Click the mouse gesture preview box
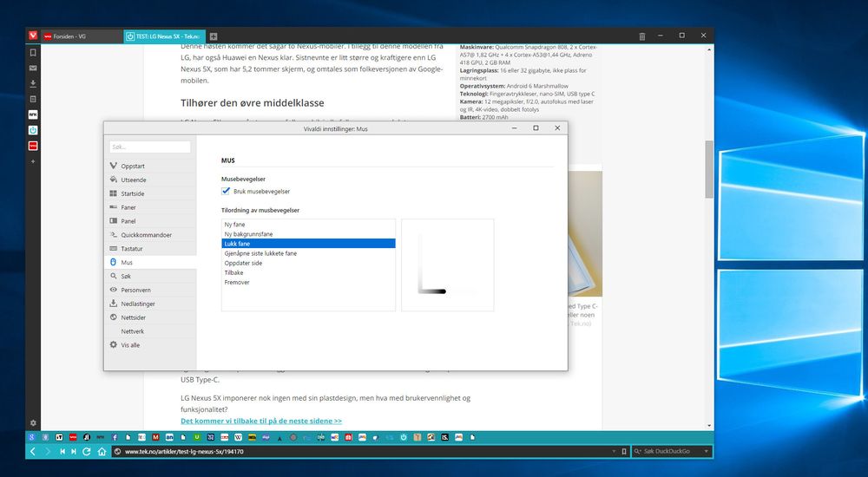This screenshot has height=477, width=868. pos(448,265)
